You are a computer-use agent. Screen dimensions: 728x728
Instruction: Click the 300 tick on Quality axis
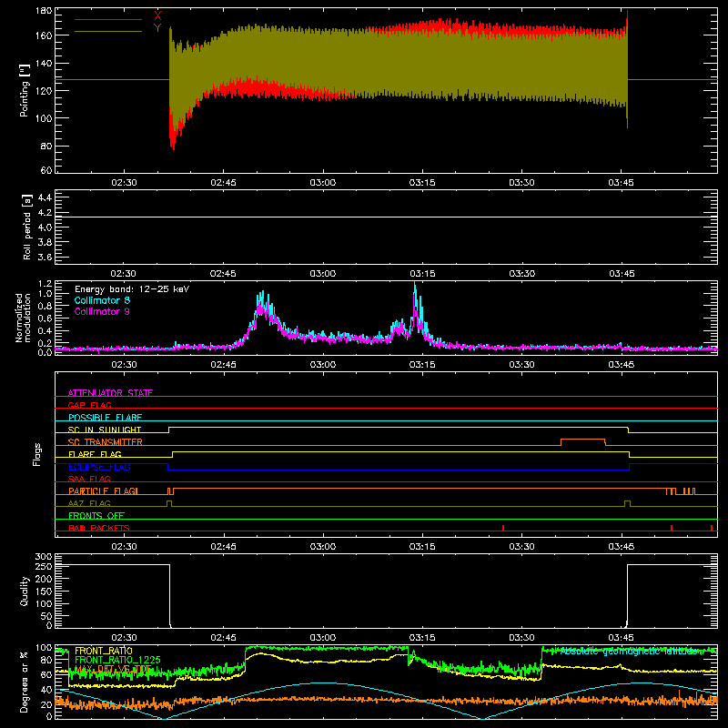[44, 557]
